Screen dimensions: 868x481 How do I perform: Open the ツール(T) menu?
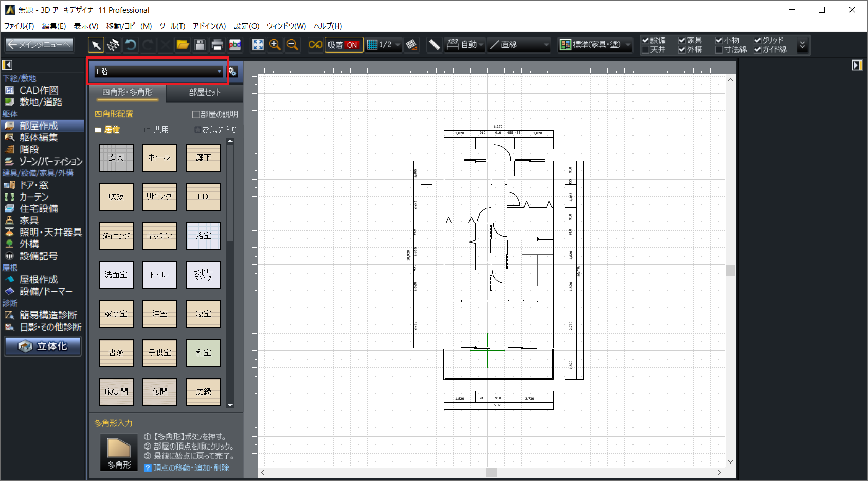(172, 26)
